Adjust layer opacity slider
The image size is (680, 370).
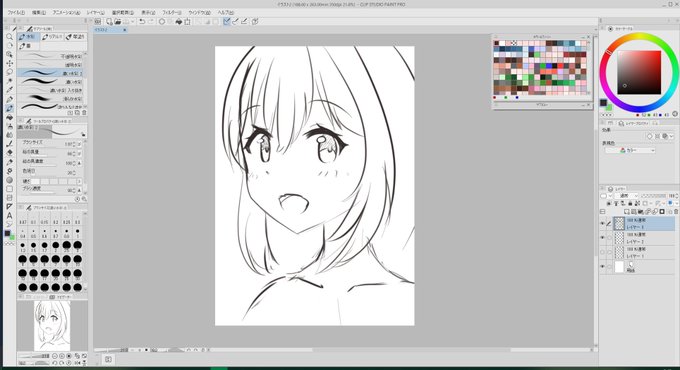click(654, 196)
